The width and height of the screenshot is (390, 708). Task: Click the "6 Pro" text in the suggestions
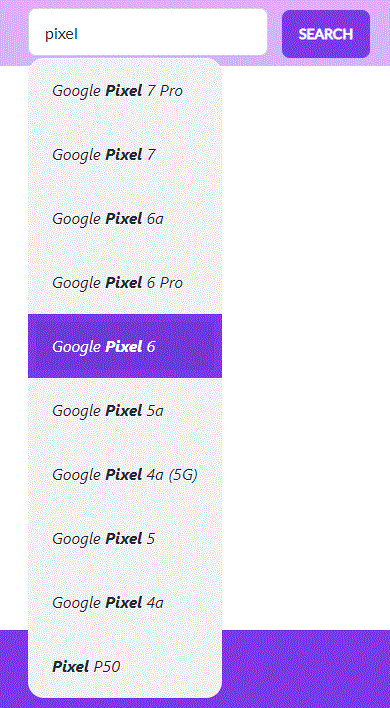click(x=165, y=283)
